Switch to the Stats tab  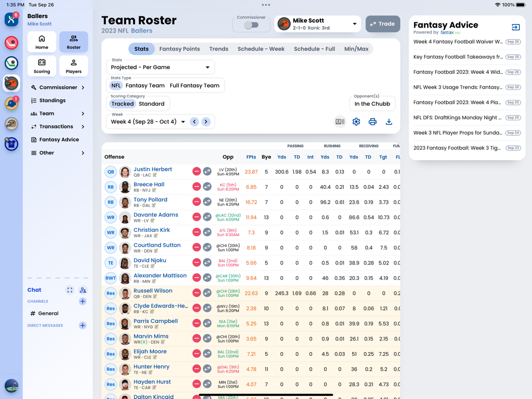pyautogui.click(x=141, y=49)
